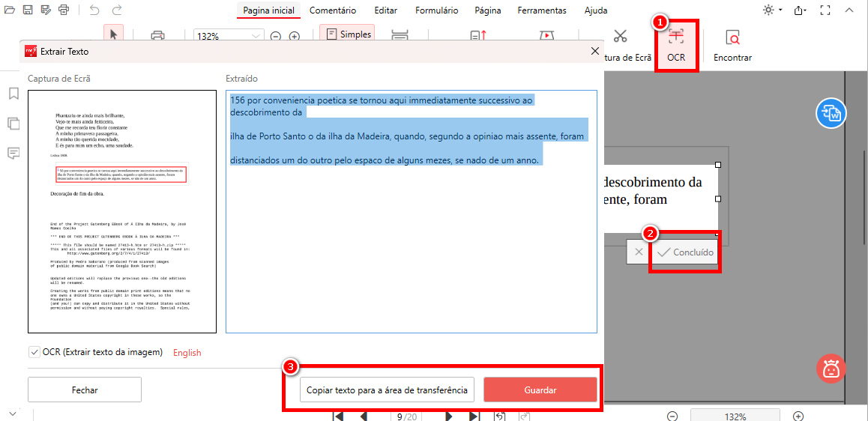This screenshot has height=421, width=868.
Task: Activate the OCR tool
Action: 676,46
